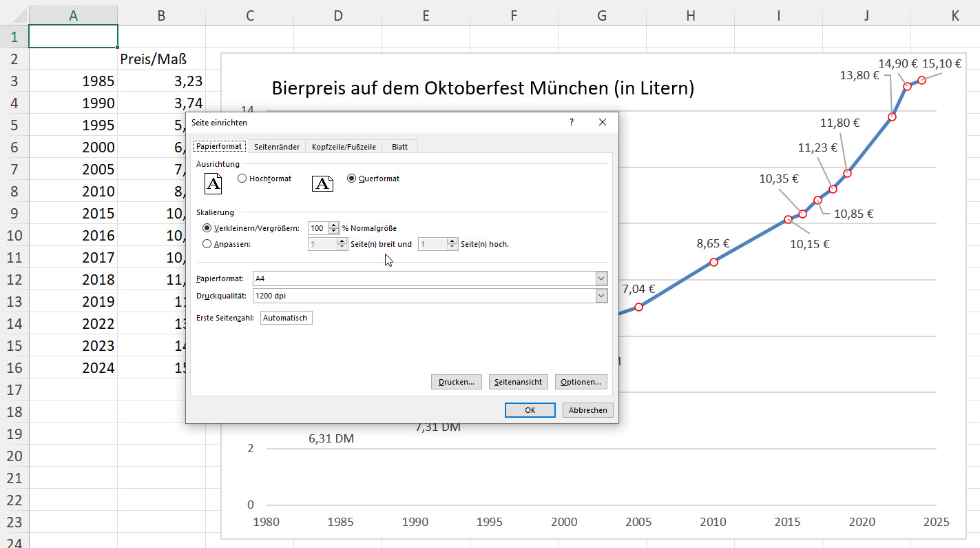Open Seitenansicht print preview
The image size is (980, 548).
[518, 382]
